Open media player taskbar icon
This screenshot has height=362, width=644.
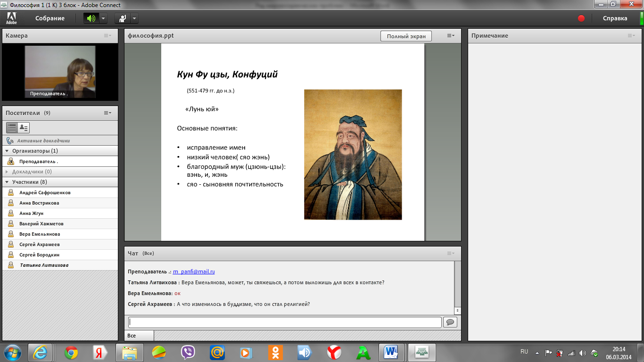(x=247, y=352)
